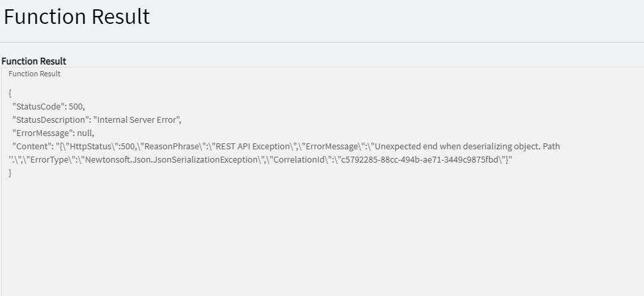Click the "StatusCode" key in the result
The image size is (644, 296).
[39, 106]
